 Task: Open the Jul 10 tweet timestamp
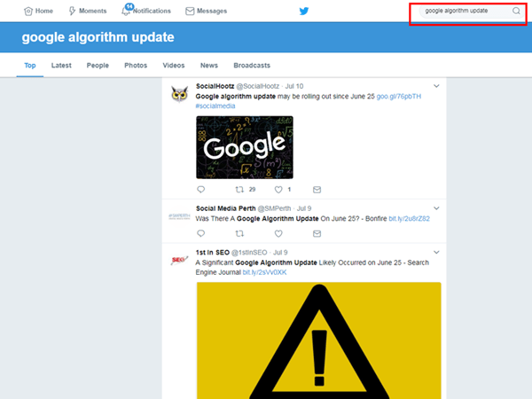[x=294, y=86]
